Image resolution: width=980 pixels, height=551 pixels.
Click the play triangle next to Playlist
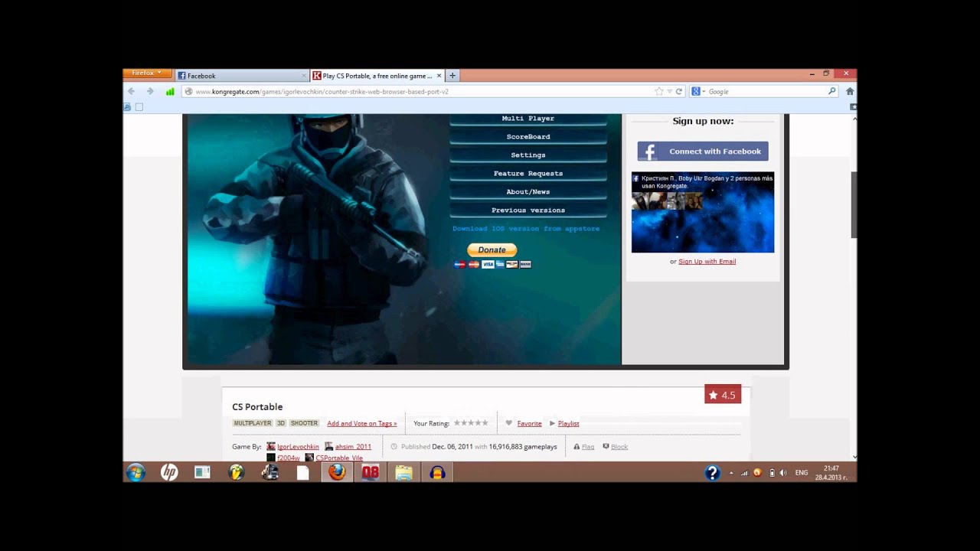[x=552, y=423]
